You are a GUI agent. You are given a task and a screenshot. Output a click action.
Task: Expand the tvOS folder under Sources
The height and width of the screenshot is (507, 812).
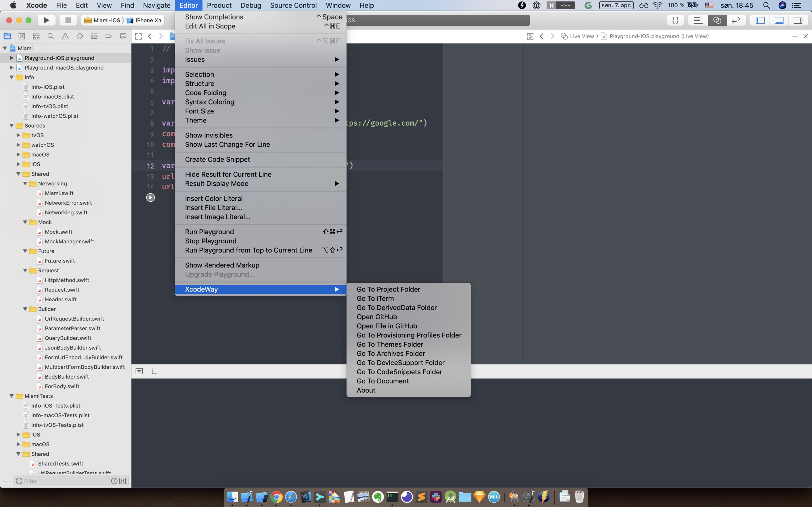point(18,135)
